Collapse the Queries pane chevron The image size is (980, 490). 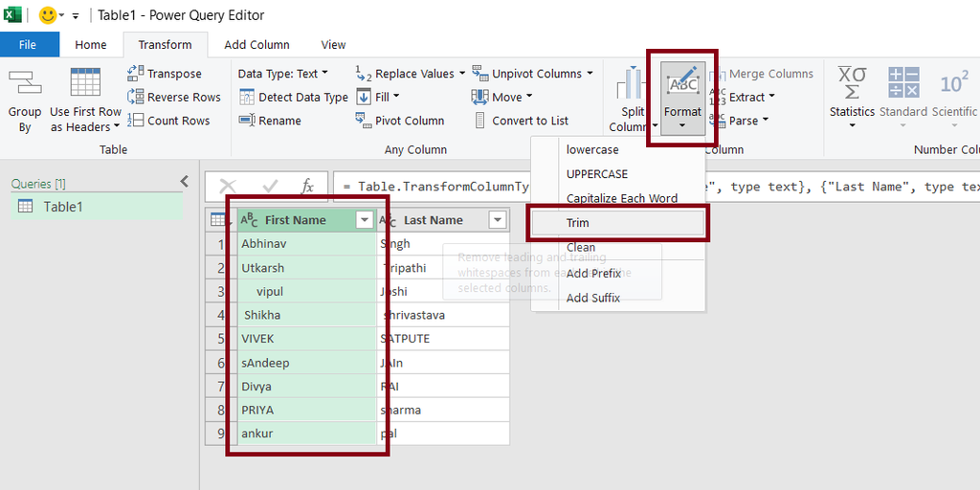(185, 182)
